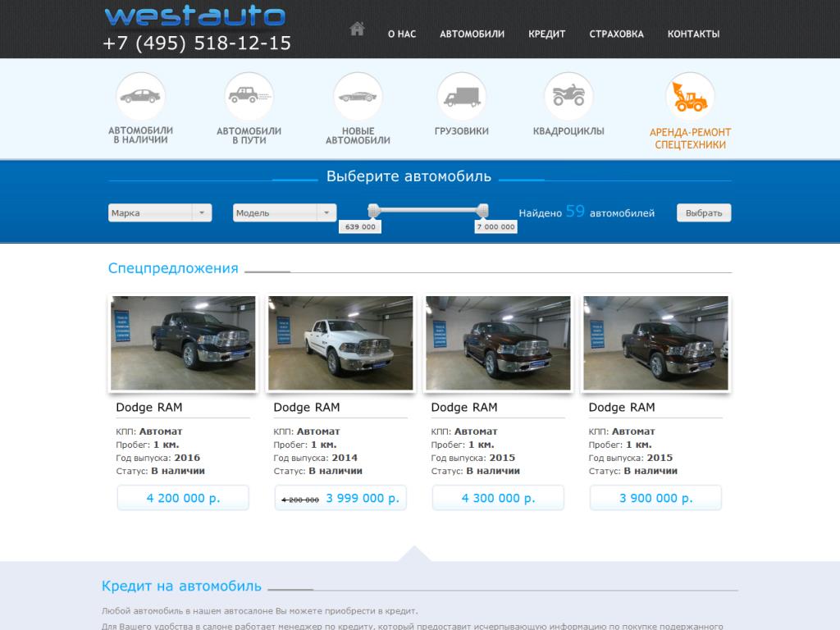The image size is (840, 630).
Task: Click the АВТОМОБИЛИ В НАЛИЧИИ label
Action: [x=140, y=135]
